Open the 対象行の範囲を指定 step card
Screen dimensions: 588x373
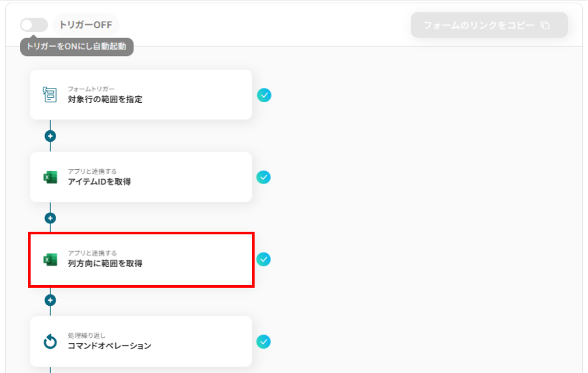click(141, 95)
